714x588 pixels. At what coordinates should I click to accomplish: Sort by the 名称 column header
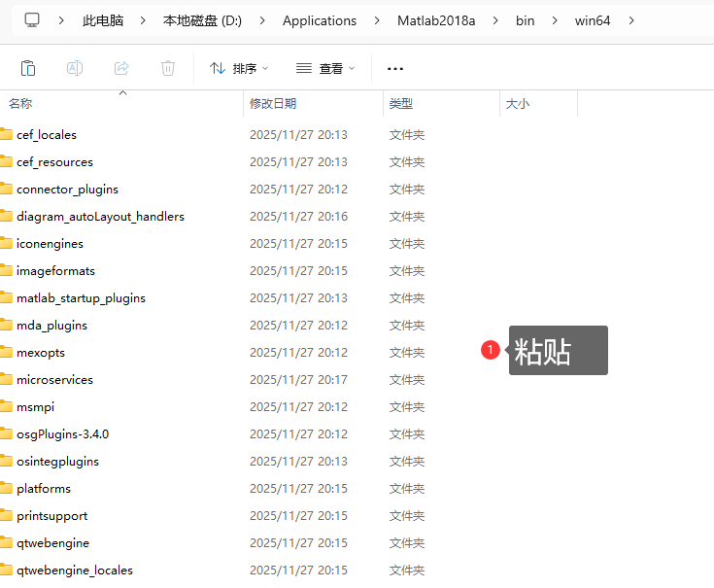[20, 103]
